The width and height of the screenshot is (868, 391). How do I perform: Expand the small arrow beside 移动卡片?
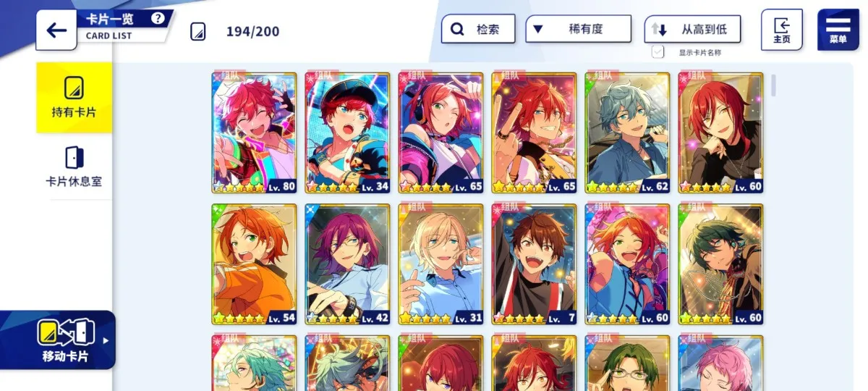point(106,340)
